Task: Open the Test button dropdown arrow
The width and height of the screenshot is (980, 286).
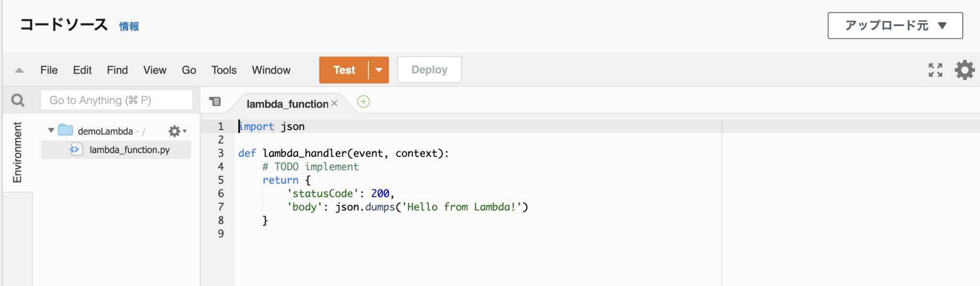Action: (379, 70)
